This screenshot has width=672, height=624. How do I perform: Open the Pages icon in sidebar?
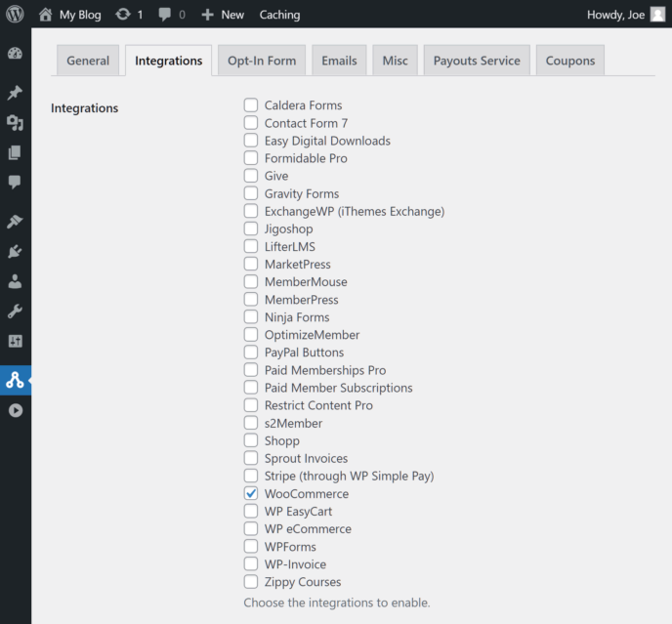pyautogui.click(x=15, y=152)
